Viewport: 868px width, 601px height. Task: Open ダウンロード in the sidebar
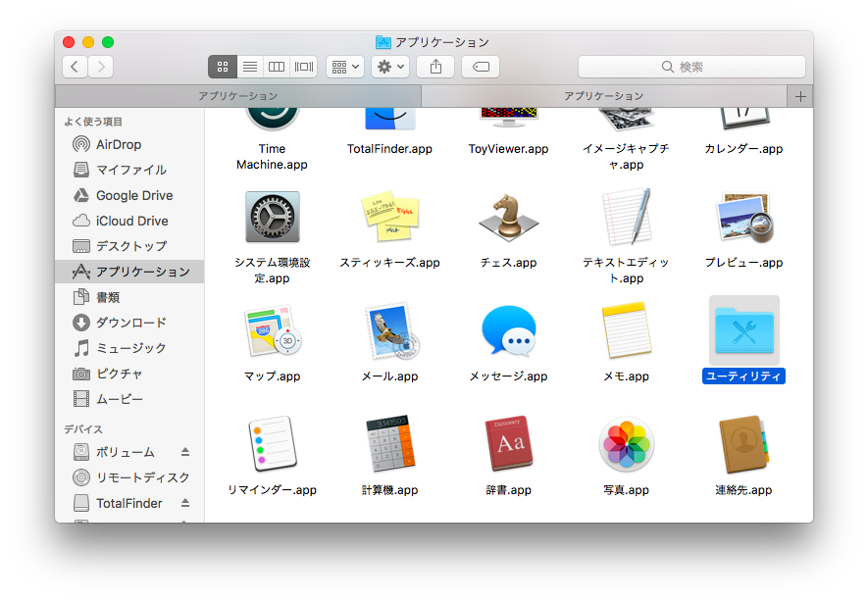(129, 323)
